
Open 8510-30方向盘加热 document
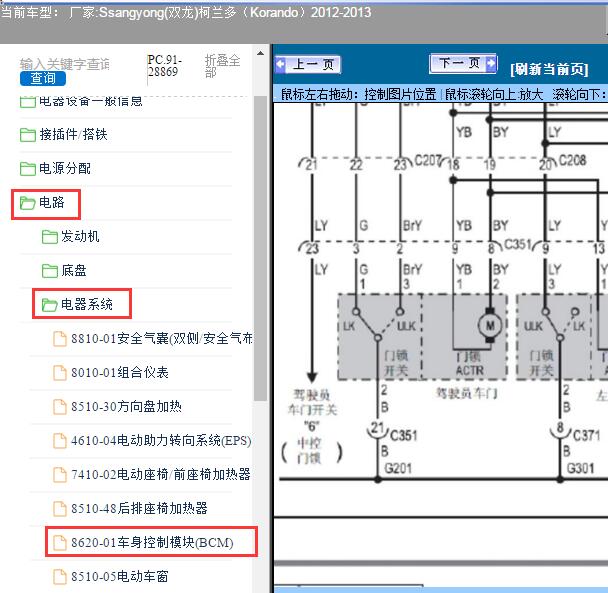click(x=126, y=406)
